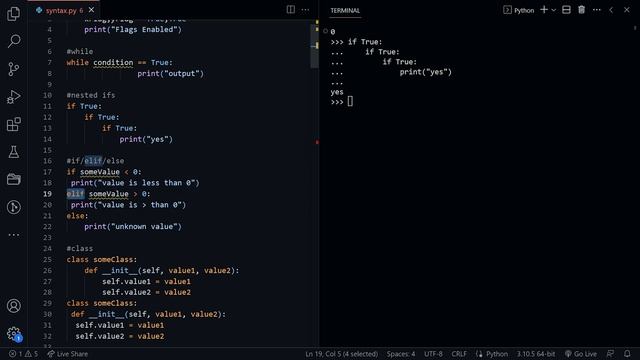Start Live Share session
Image resolution: width=640 pixels, height=360 pixels.
tap(67, 354)
